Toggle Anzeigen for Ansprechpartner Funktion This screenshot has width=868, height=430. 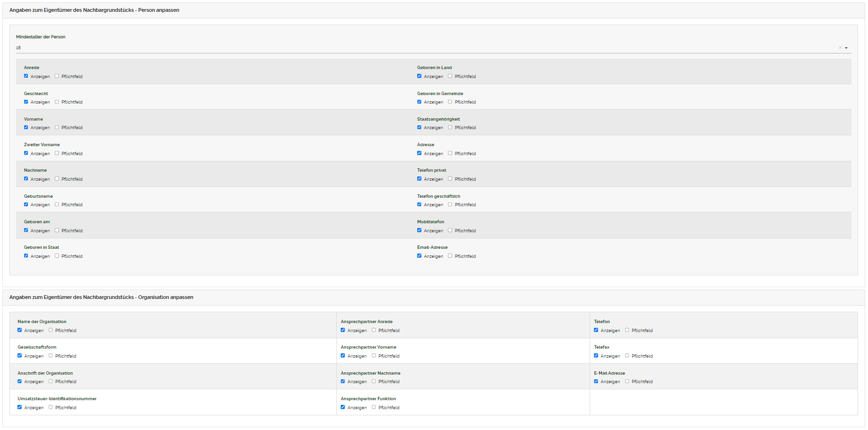[343, 407]
